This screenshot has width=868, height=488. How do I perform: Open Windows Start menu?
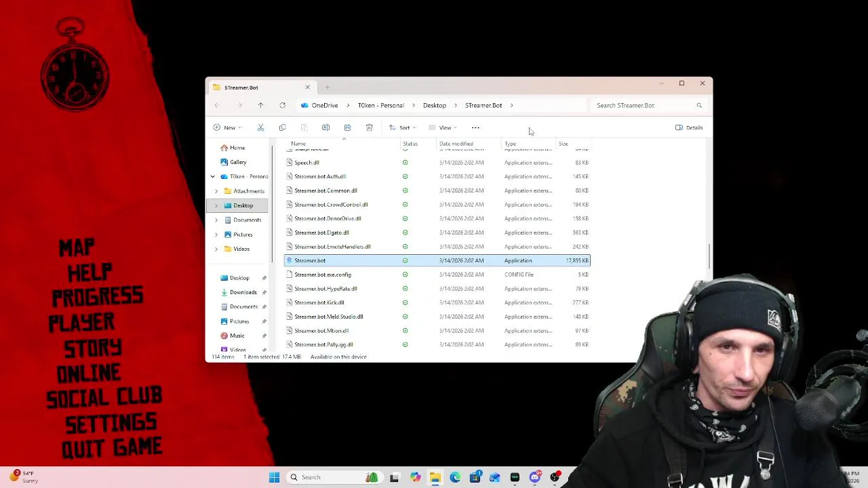(x=274, y=477)
